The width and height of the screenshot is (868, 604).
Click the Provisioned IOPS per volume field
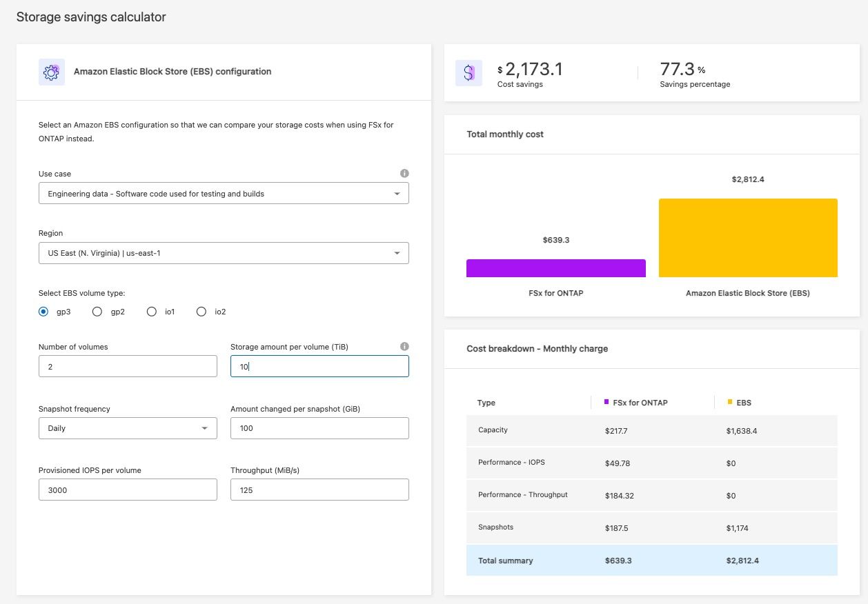tap(128, 490)
